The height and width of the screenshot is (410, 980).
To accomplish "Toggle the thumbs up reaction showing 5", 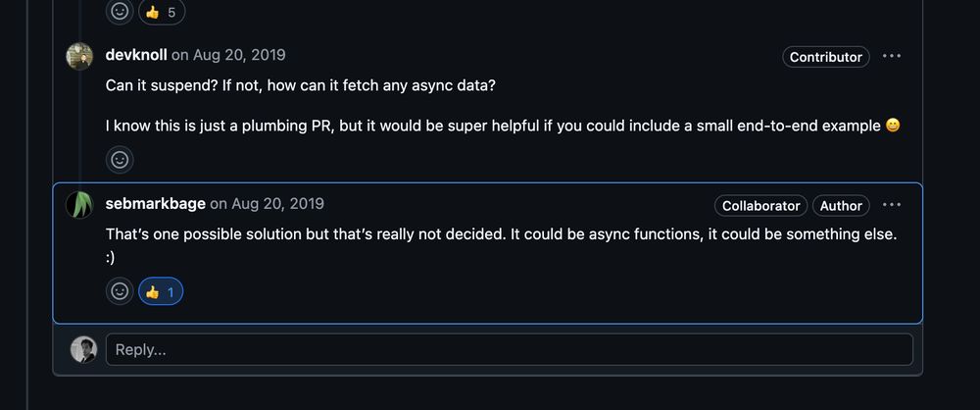I will [x=162, y=11].
